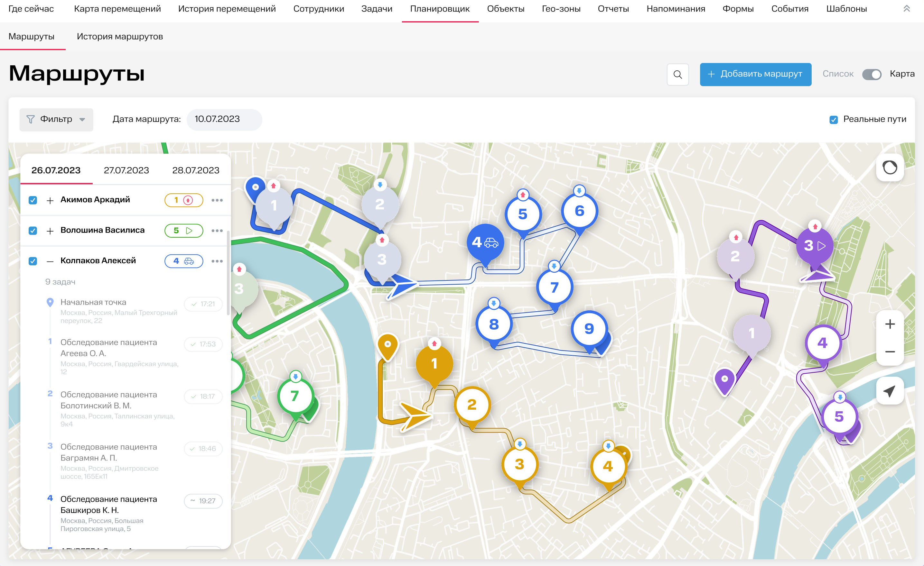Viewport: 924px width, 566px height.
Task: Open the Фильтр dropdown
Action: pyautogui.click(x=56, y=120)
